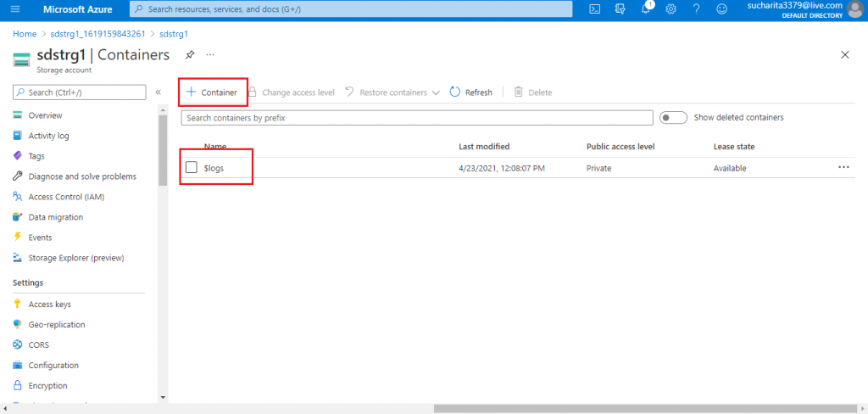
Task: Open Cloud Shell from the top bar
Action: [594, 9]
